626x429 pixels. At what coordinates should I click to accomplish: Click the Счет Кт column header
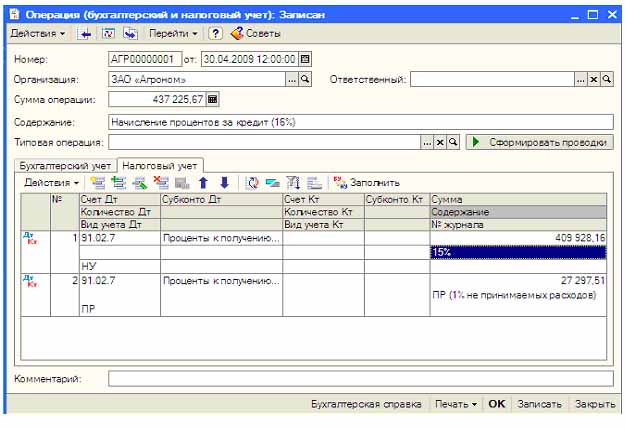coord(323,200)
